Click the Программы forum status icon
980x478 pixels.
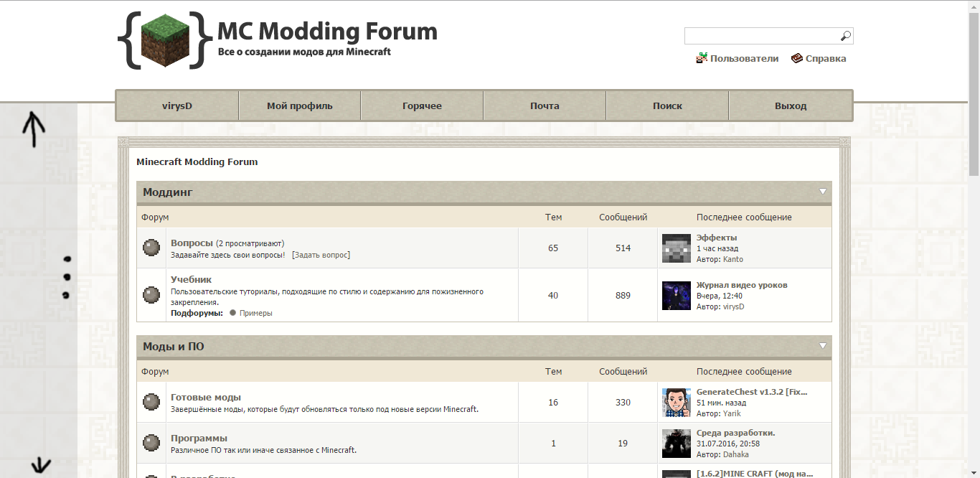point(151,443)
